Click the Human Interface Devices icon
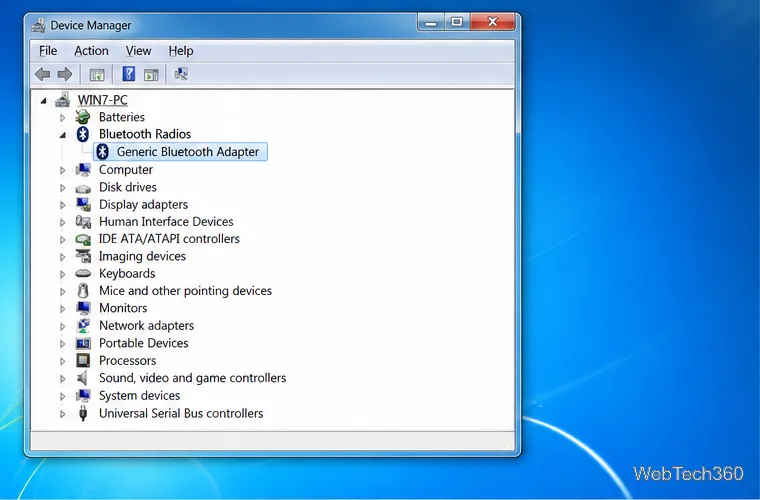This screenshot has height=500, width=760. point(83,222)
